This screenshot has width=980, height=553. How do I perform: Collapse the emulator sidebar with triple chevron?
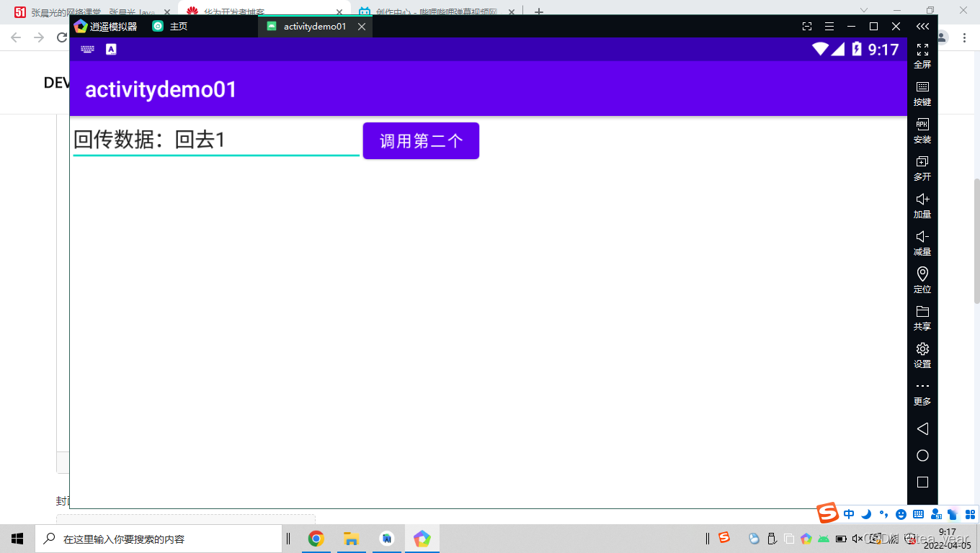point(922,27)
